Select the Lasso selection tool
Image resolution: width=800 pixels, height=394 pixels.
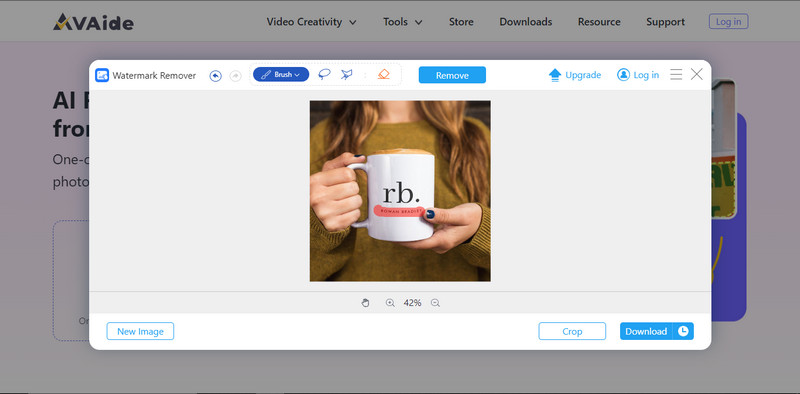[x=324, y=75]
